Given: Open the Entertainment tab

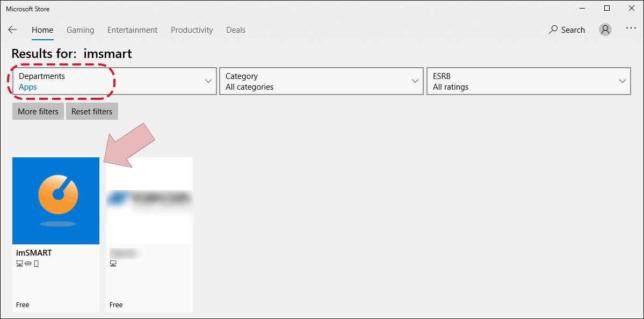Looking at the screenshot, I should pyautogui.click(x=132, y=30).
